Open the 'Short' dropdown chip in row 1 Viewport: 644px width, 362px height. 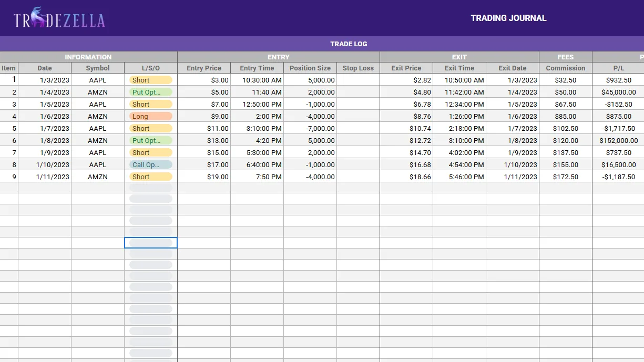point(150,80)
